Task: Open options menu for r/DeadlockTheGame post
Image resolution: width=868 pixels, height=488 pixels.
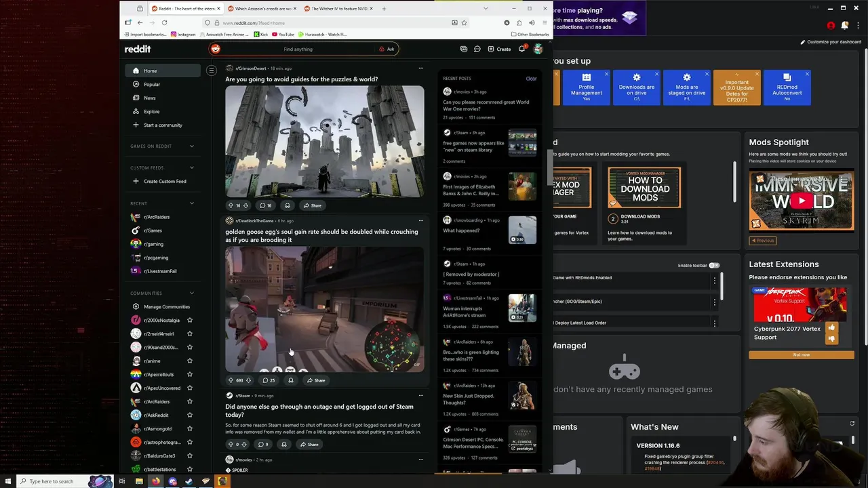Action: (x=420, y=221)
